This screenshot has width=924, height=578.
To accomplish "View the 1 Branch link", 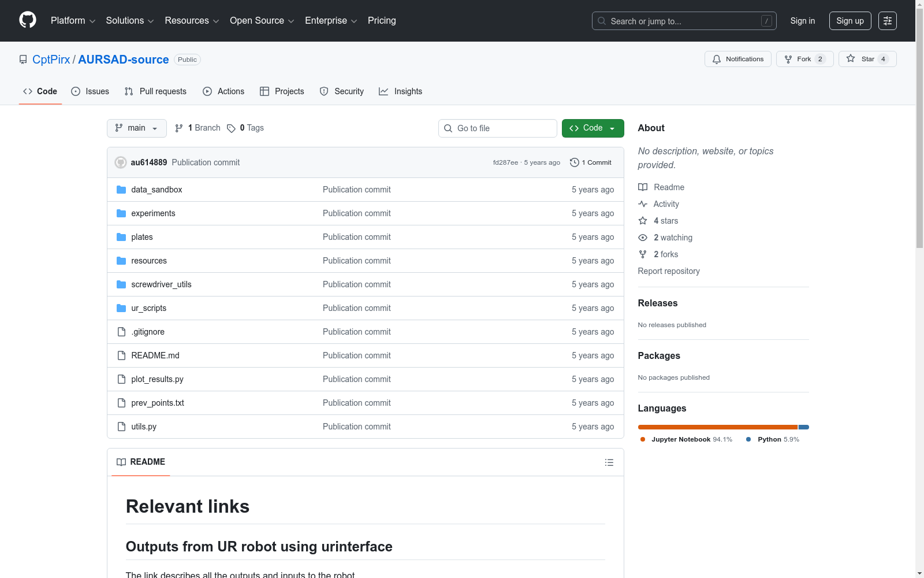I will pyautogui.click(x=198, y=128).
